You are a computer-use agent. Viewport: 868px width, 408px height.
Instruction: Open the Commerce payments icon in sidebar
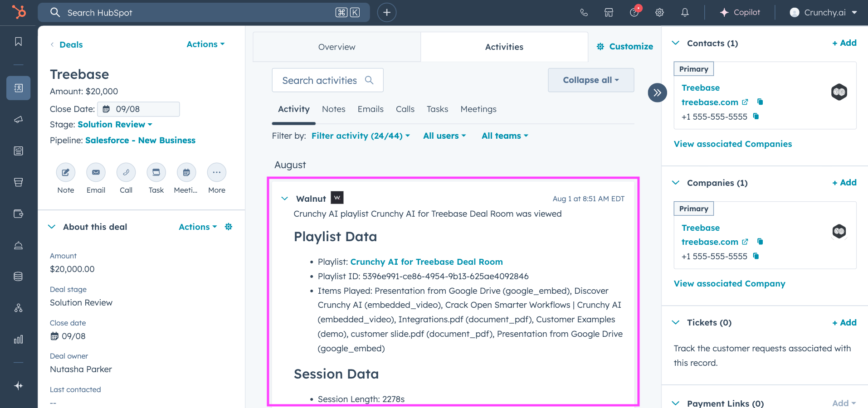click(x=18, y=214)
